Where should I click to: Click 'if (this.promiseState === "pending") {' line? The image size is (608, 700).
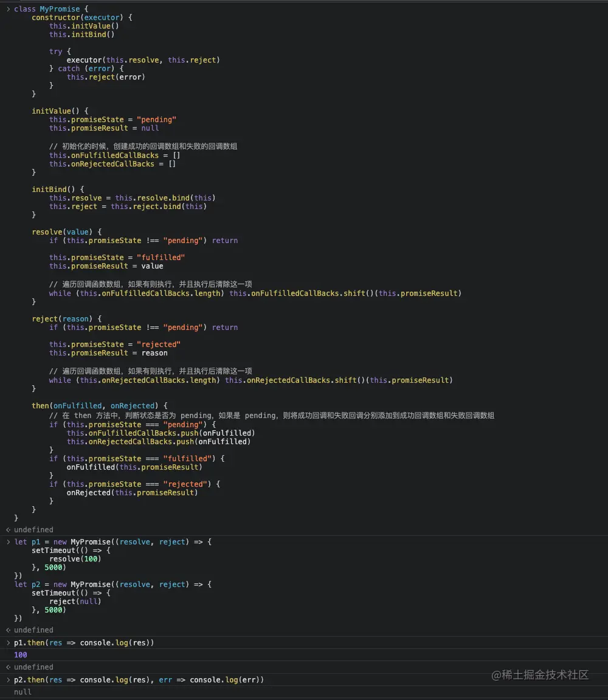pos(132,425)
